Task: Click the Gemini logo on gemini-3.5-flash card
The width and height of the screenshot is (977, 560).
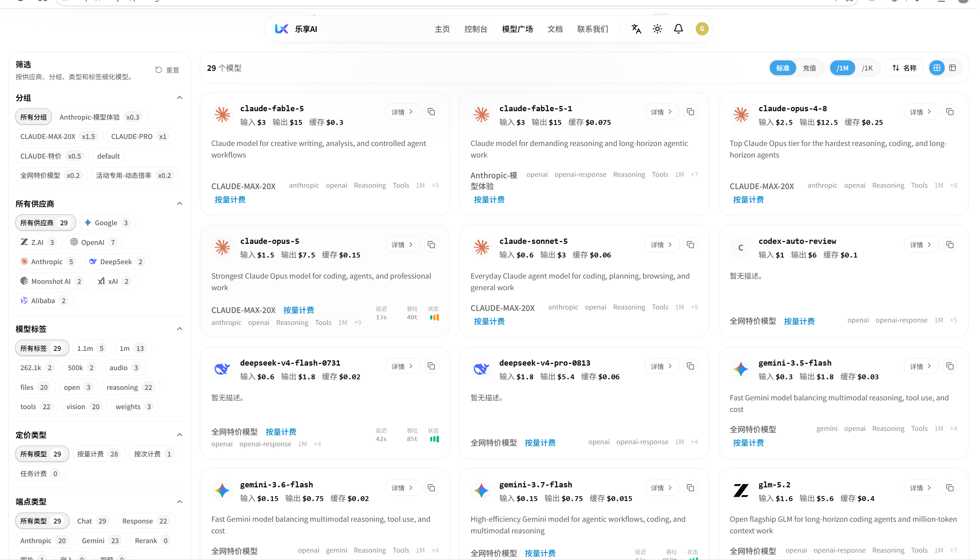Action: (740, 369)
